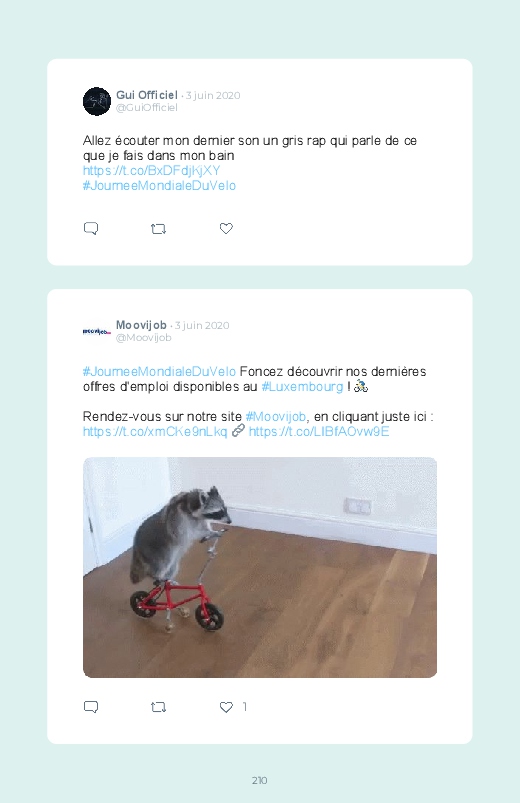Open the link https://t.co/xmCKe9nLkq
The image size is (520, 803).
tap(155, 432)
